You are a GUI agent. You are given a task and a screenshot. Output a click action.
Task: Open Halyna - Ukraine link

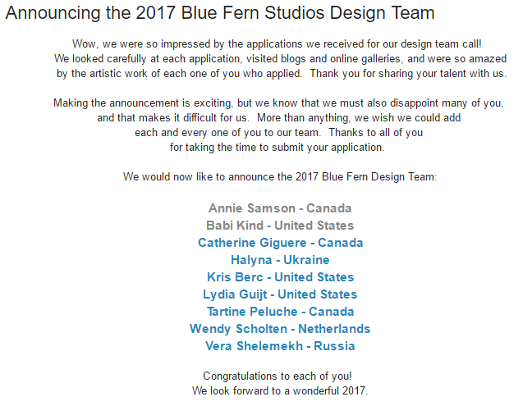click(280, 260)
